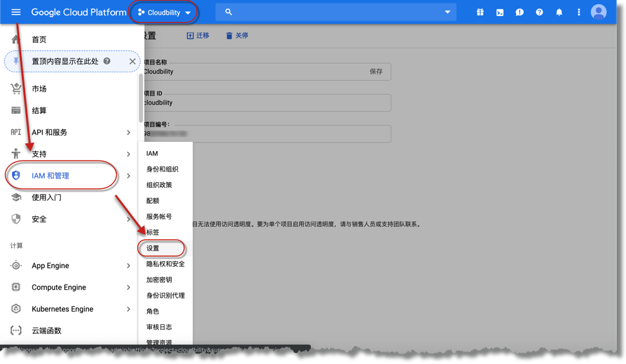Expand API 和服务 submenu chevron
The width and height of the screenshot is (626, 364).
[x=128, y=132]
